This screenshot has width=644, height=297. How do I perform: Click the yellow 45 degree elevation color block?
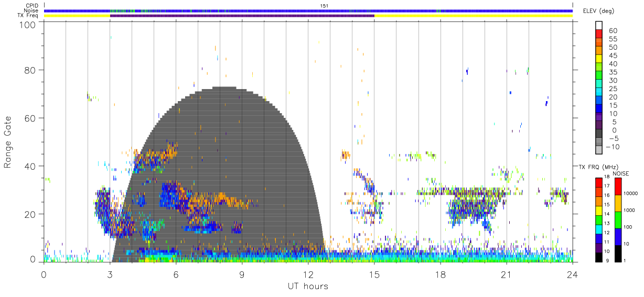[599, 59]
